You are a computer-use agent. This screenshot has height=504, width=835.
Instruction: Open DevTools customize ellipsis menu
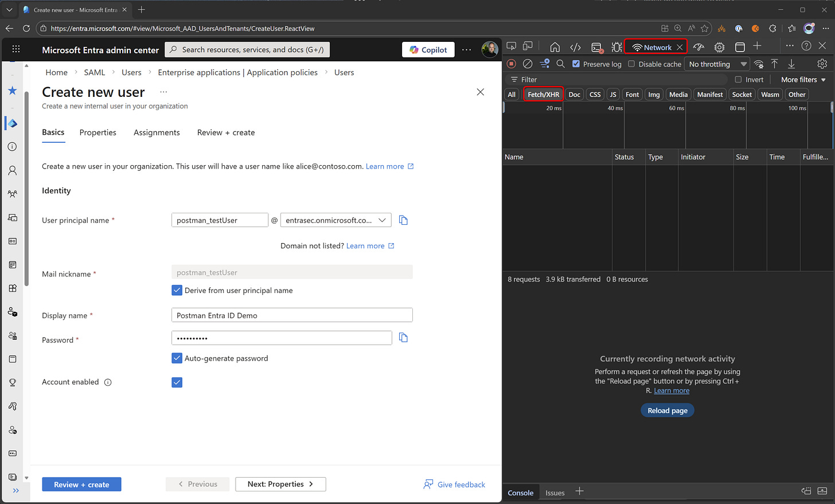(x=790, y=46)
